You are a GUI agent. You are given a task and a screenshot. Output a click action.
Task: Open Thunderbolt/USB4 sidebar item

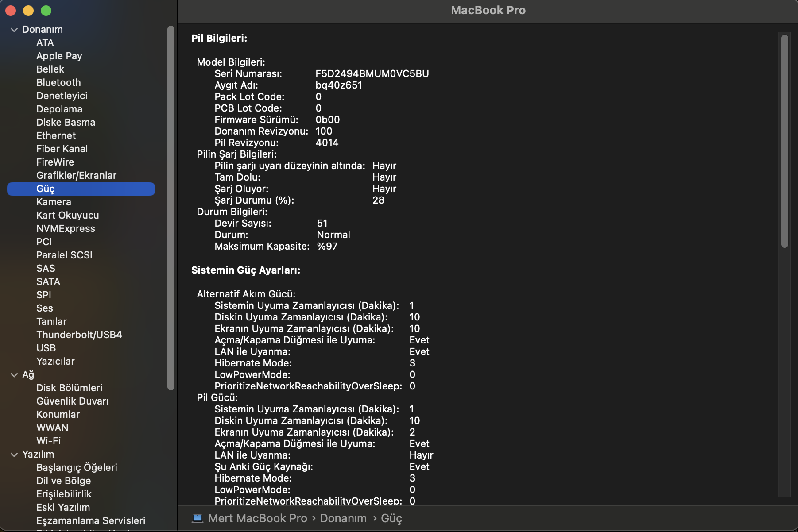click(x=79, y=335)
